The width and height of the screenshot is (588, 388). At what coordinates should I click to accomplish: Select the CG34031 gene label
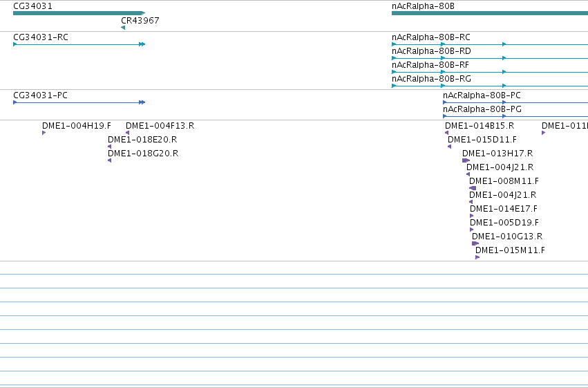(x=32, y=6)
